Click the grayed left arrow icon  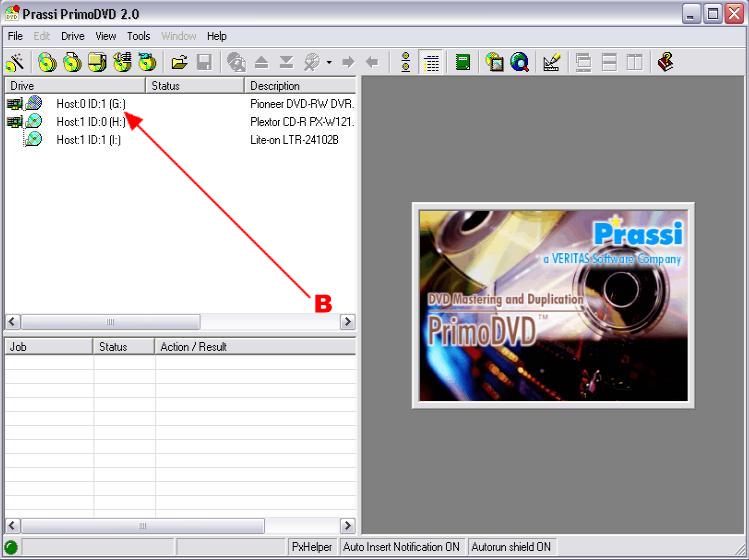pos(372,62)
